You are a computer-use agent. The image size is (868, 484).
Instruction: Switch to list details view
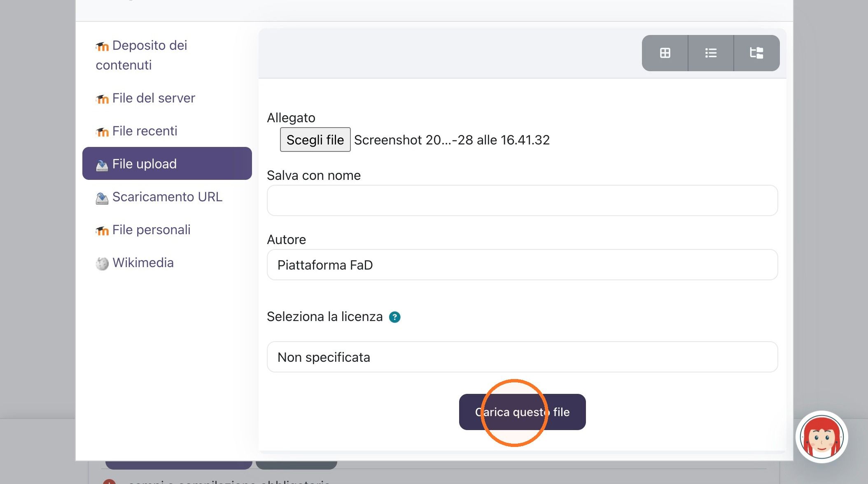pos(711,53)
